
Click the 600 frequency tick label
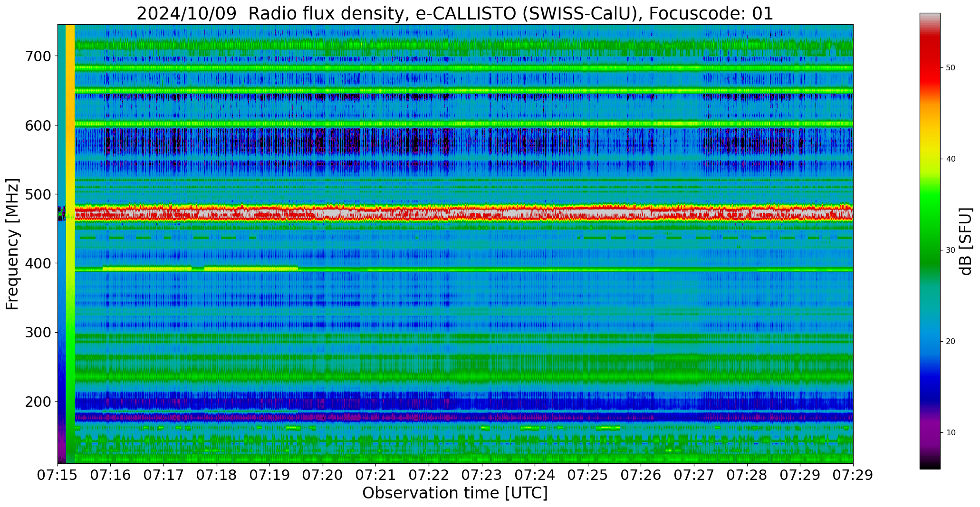click(38, 125)
